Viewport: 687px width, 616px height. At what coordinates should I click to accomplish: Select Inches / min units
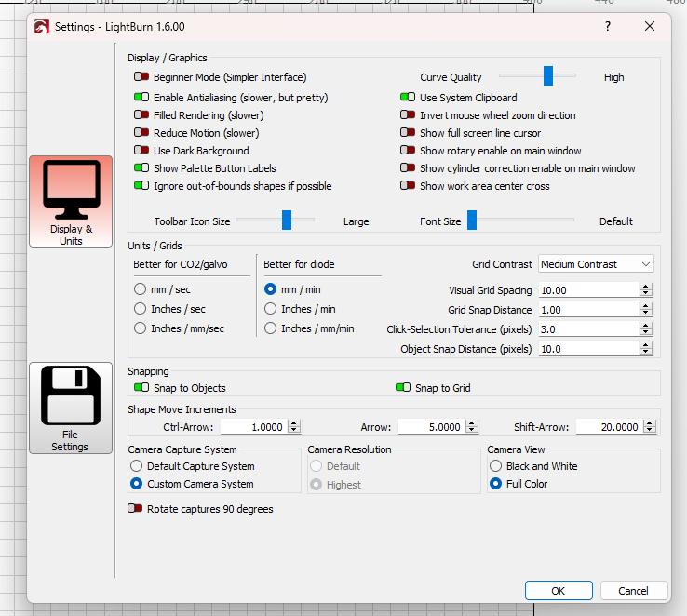click(270, 309)
